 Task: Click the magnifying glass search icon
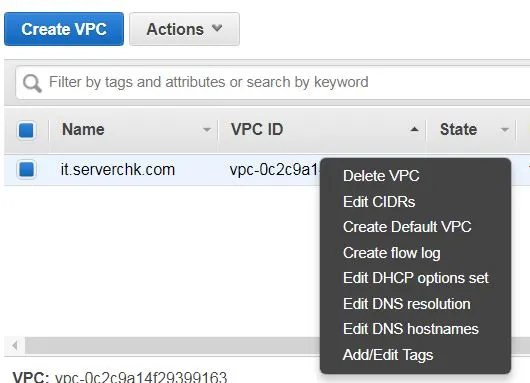[x=32, y=83]
